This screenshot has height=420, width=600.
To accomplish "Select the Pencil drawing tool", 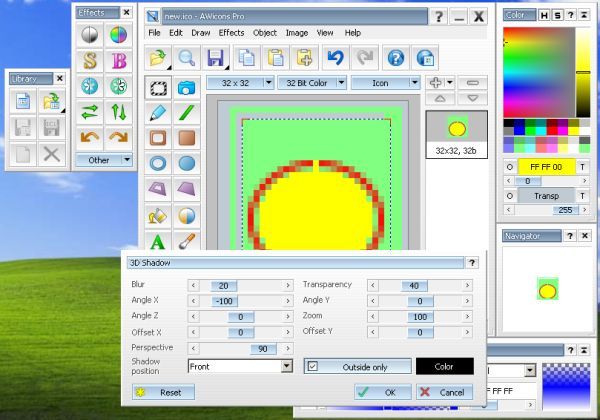I will [158, 113].
